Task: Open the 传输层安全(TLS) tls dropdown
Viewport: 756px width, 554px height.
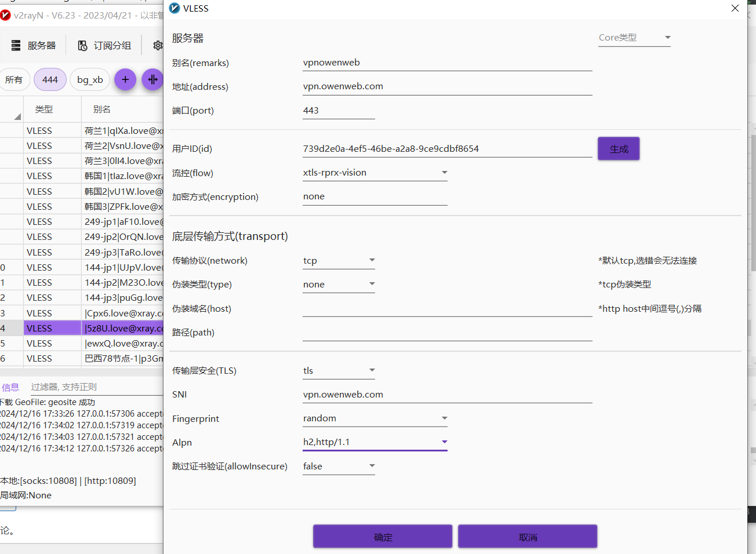Action: pos(339,371)
